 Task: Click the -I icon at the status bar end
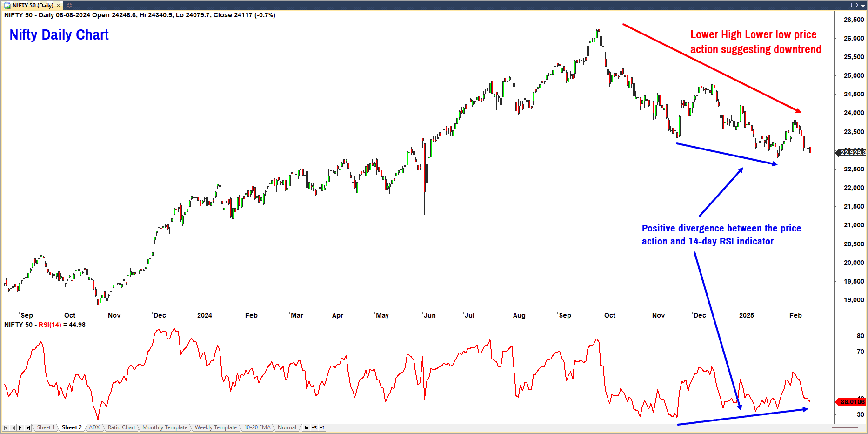[323, 427]
